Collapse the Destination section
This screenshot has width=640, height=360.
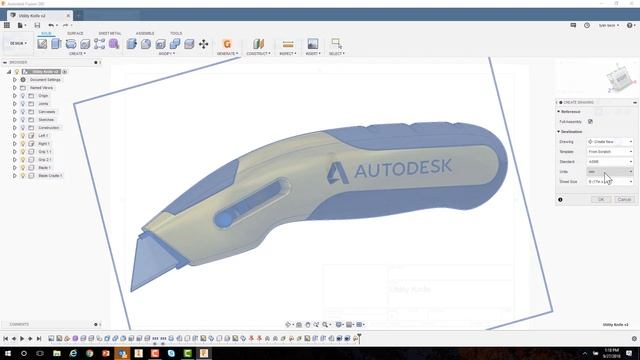point(559,131)
